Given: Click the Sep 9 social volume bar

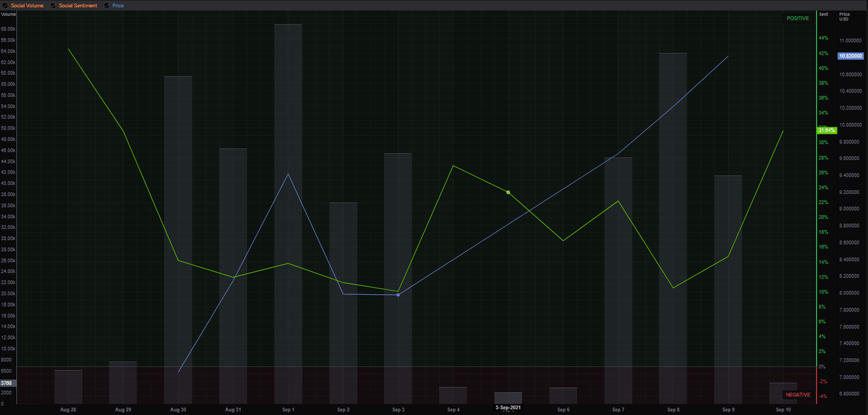Looking at the screenshot, I should point(728,289).
